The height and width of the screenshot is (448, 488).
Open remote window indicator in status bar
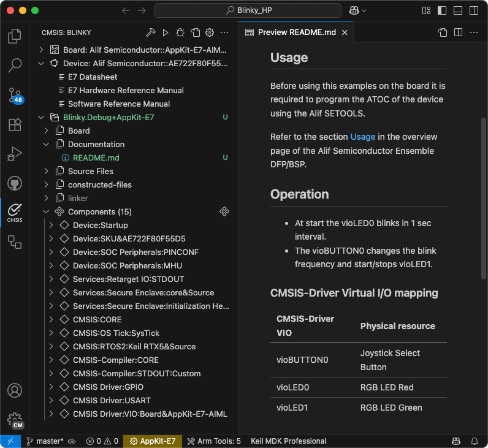tap(10, 441)
